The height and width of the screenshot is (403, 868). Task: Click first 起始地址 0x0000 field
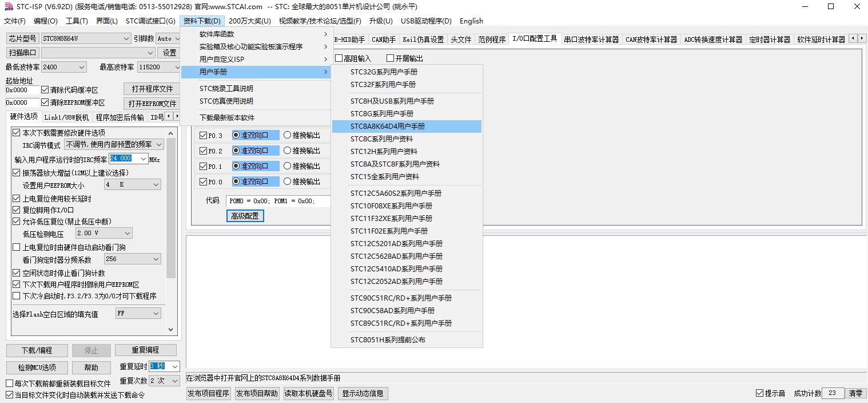(x=22, y=90)
